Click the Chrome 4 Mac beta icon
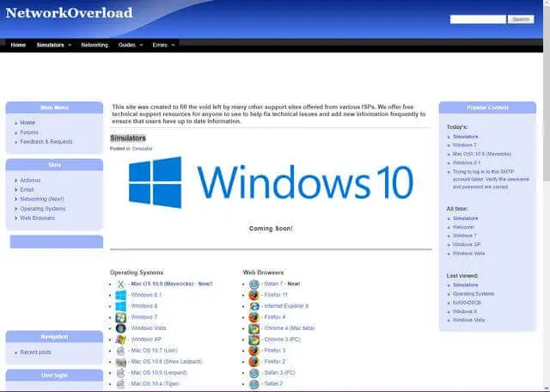 [254, 328]
